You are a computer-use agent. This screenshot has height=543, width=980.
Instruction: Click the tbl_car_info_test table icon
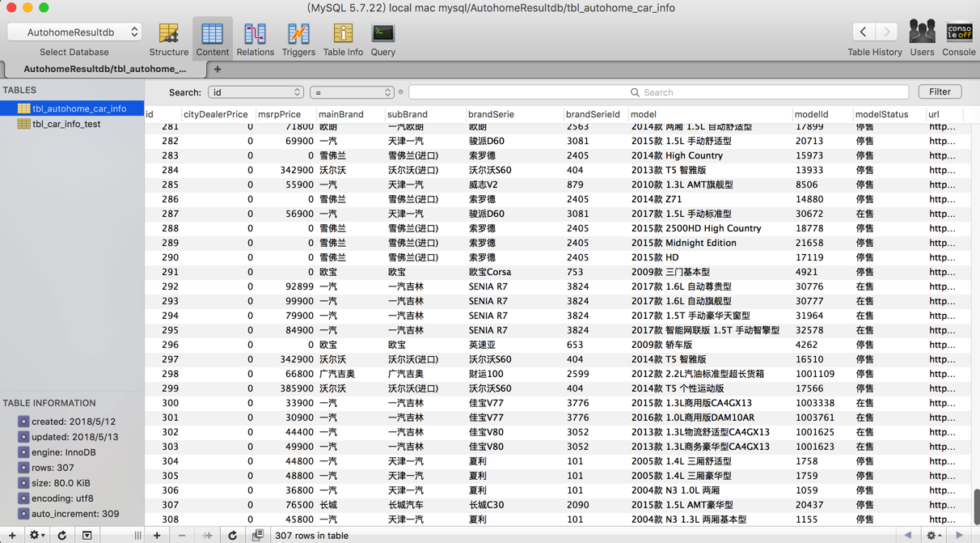23,124
